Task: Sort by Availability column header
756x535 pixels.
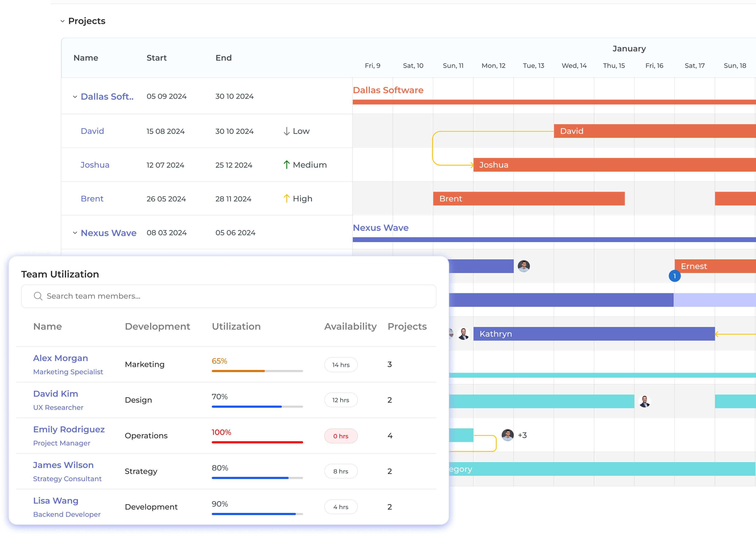Action: pos(350,326)
